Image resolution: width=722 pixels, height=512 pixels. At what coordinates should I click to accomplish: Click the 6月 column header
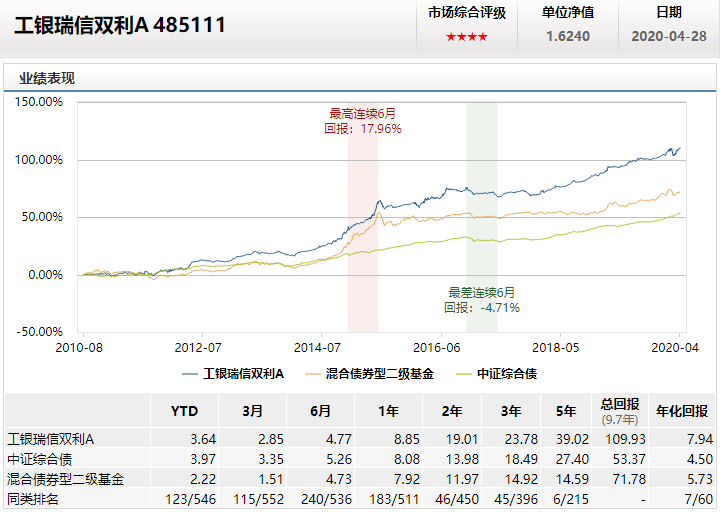pos(320,411)
